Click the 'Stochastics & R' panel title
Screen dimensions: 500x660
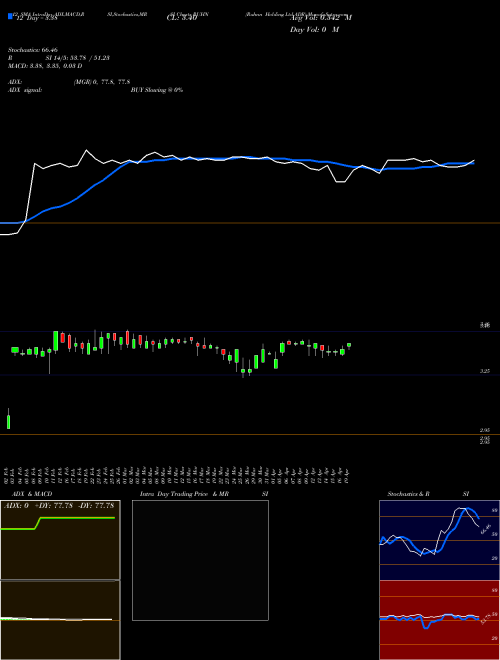pos(408,494)
